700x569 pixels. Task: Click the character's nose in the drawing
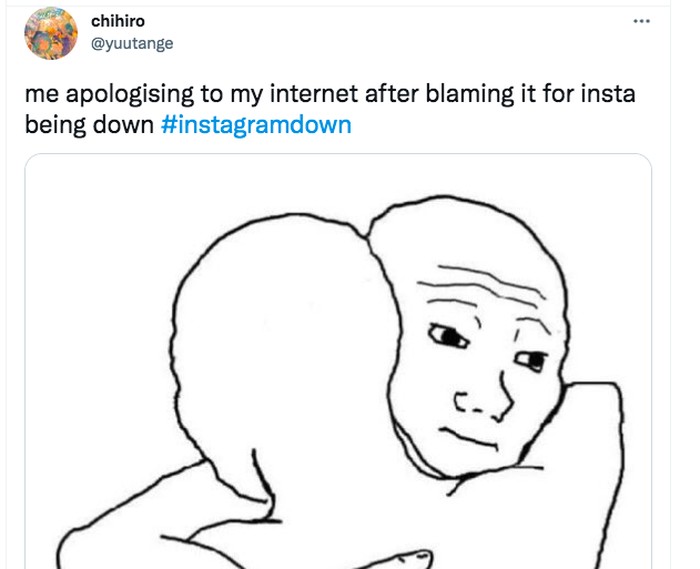click(484, 399)
